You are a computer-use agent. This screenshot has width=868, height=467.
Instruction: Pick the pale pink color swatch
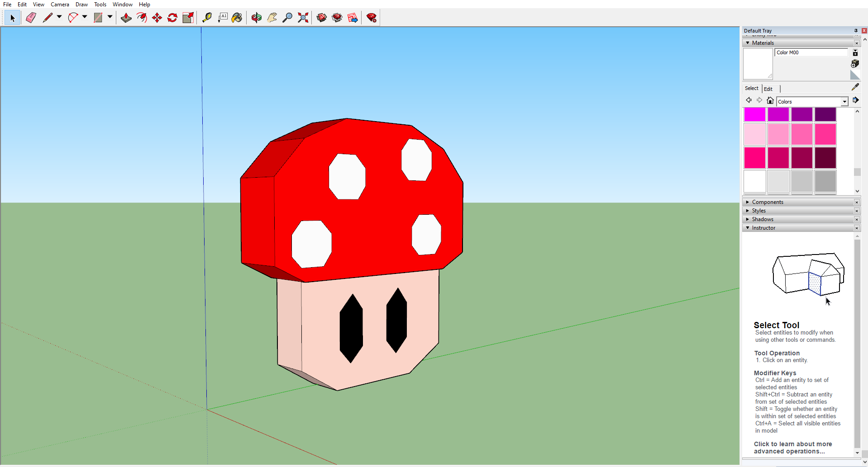[x=755, y=134]
